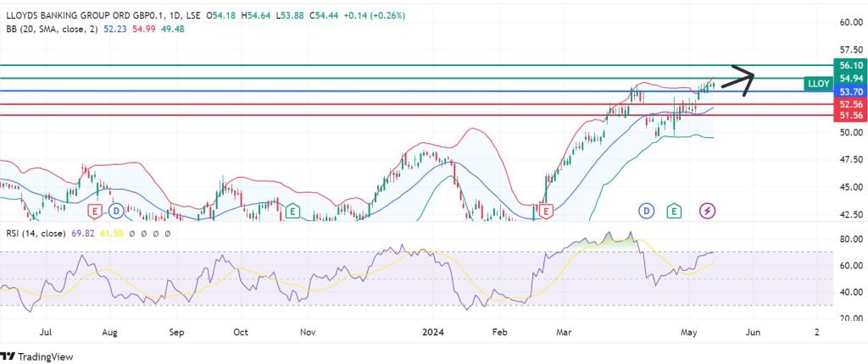Viewport: 868px width, 364px height.
Task: Click the 51.56 red price level label
Action: pos(850,116)
